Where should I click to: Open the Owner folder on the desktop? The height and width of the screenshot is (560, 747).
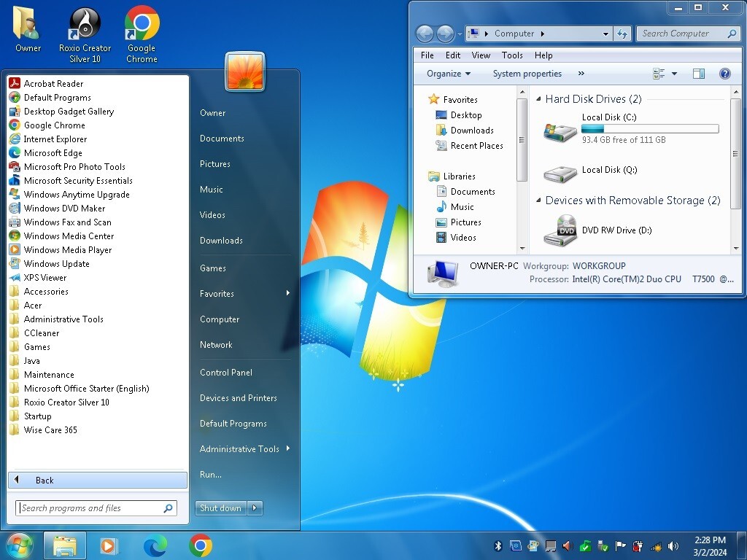[x=28, y=29]
